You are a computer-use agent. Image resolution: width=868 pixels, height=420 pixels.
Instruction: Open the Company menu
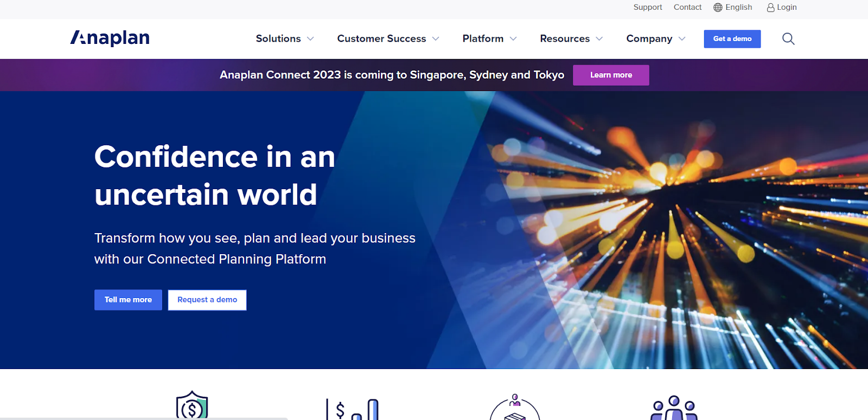click(x=649, y=38)
